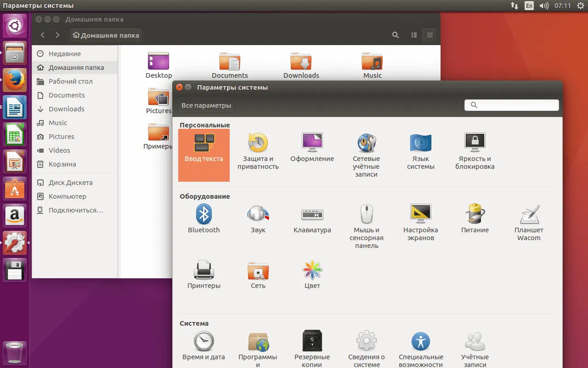Open the Клавиатура settings
The image size is (588, 368).
[x=312, y=216]
